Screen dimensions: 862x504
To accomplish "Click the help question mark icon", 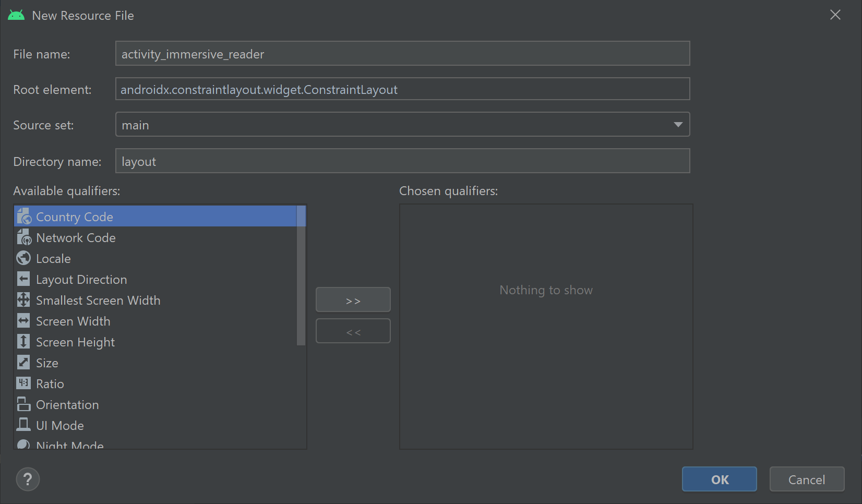I will [x=28, y=478].
